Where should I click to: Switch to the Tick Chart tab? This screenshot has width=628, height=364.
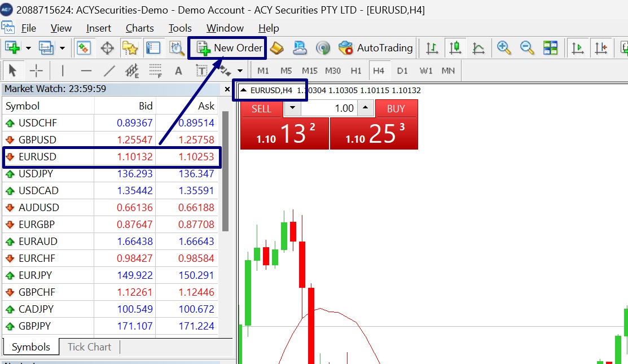(89, 347)
